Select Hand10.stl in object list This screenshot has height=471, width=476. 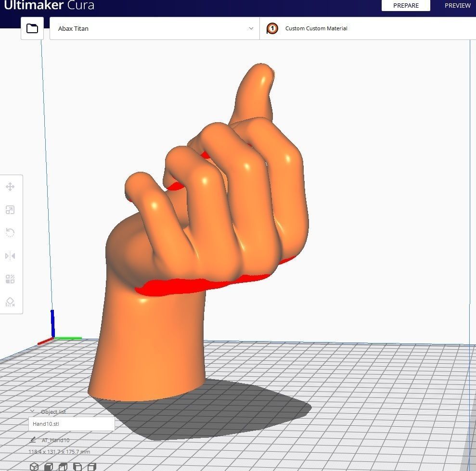(72, 424)
